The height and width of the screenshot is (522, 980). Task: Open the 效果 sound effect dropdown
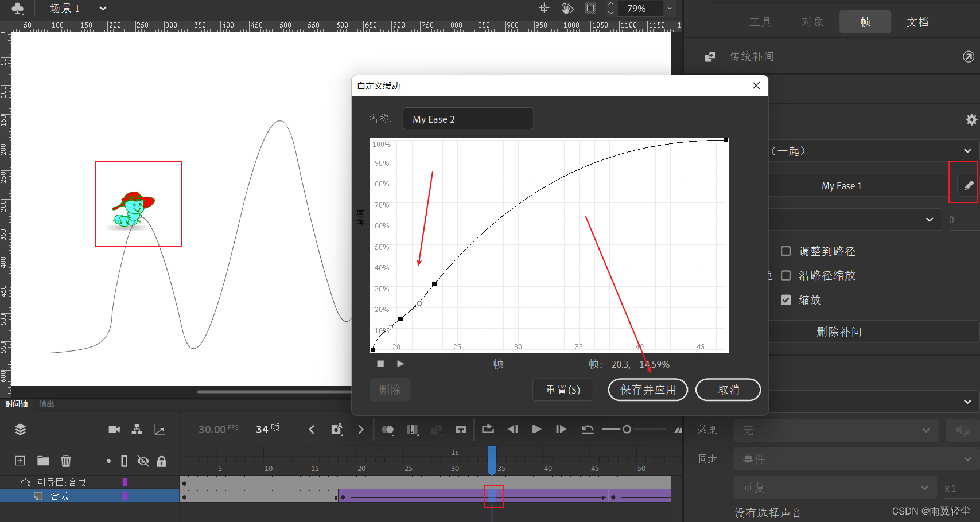click(835, 430)
